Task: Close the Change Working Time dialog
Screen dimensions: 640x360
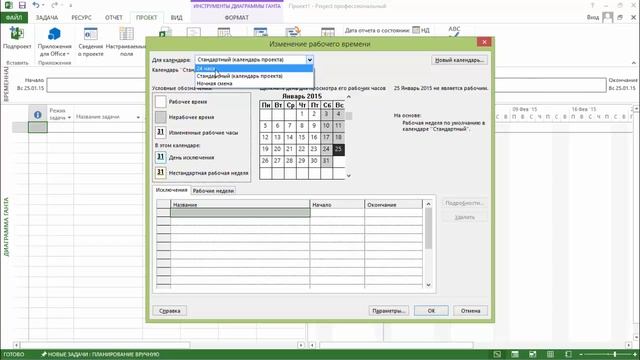Action: (484, 42)
